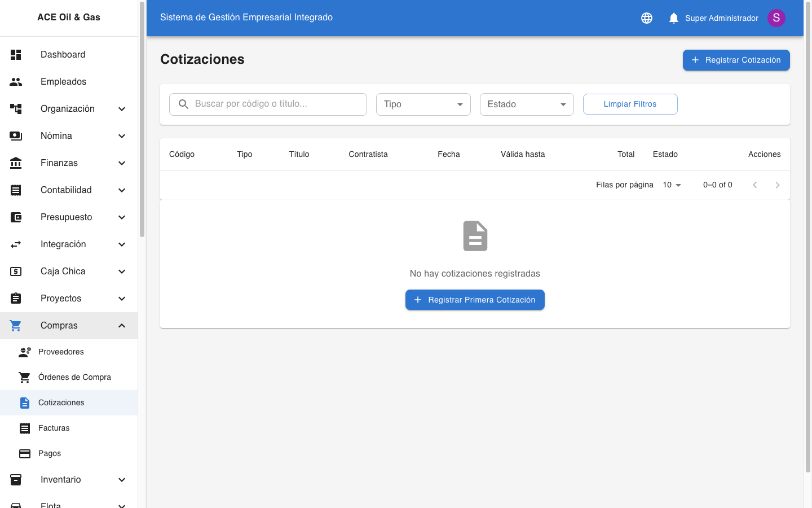
Task: Open the Estado filter dropdown
Action: click(x=526, y=104)
